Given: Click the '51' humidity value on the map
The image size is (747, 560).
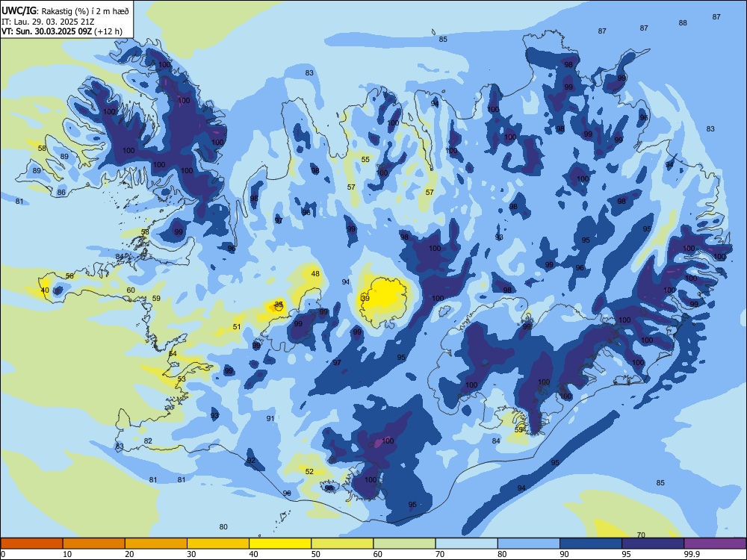Looking at the screenshot, I should tap(237, 327).
